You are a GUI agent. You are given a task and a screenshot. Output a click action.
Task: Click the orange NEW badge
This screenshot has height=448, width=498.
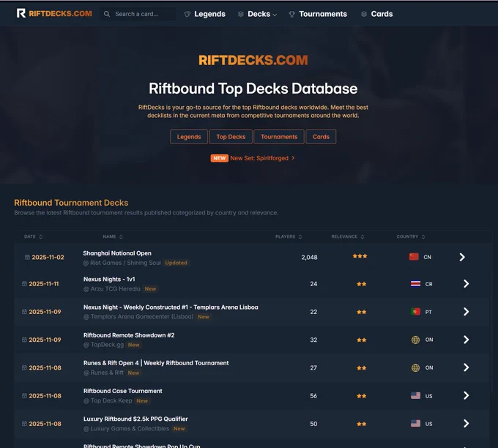click(219, 158)
